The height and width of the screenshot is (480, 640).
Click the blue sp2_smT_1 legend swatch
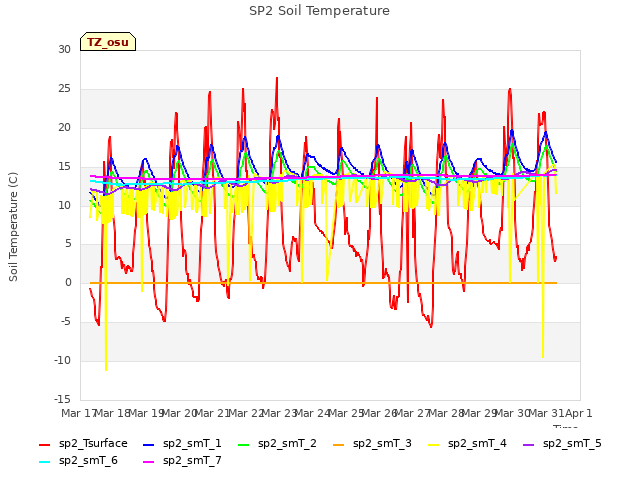[x=149, y=444]
